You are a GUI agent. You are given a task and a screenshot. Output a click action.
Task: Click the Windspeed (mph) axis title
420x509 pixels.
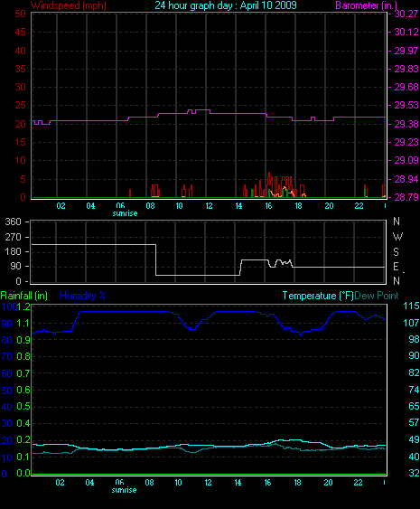pos(69,5)
